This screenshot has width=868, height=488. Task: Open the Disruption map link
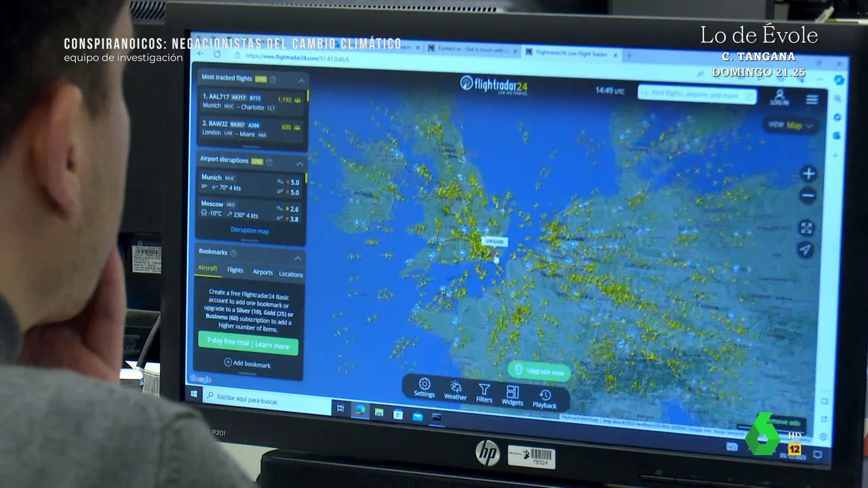pyautogui.click(x=250, y=231)
